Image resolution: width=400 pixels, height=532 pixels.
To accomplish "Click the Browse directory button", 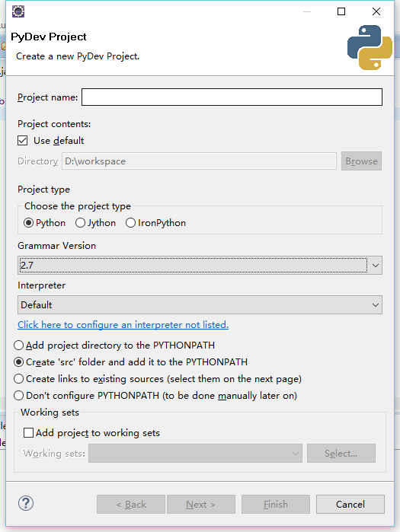I will coord(361,161).
